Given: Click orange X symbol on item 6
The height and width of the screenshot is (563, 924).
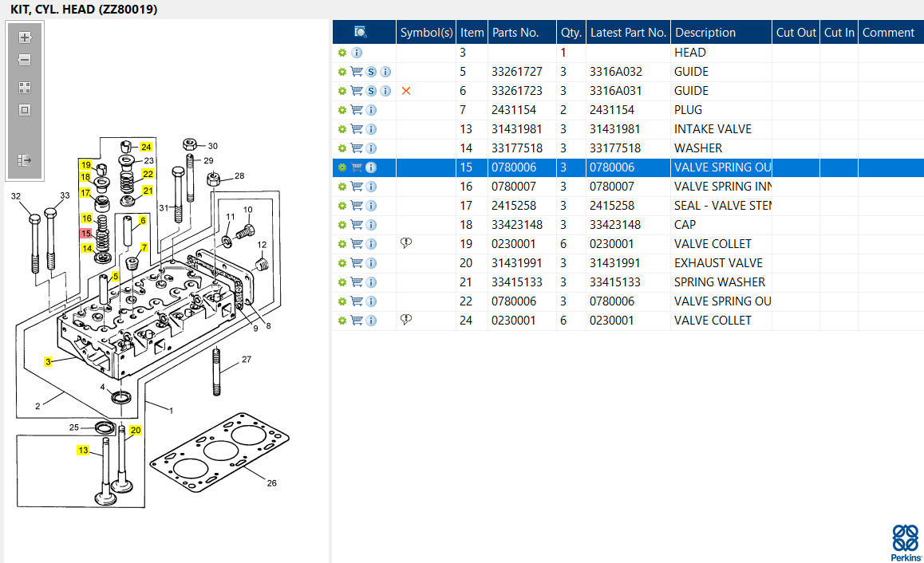Looking at the screenshot, I should tap(406, 91).
